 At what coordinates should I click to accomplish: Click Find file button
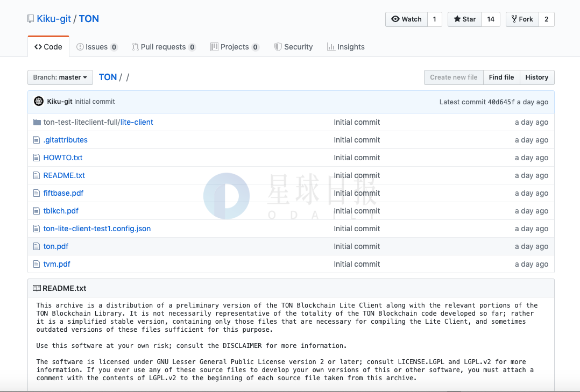coord(501,77)
